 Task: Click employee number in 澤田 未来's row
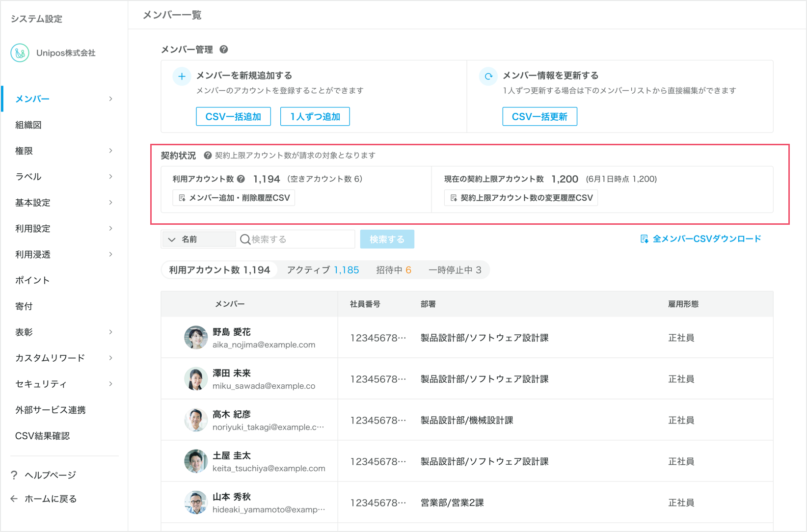click(x=378, y=379)
